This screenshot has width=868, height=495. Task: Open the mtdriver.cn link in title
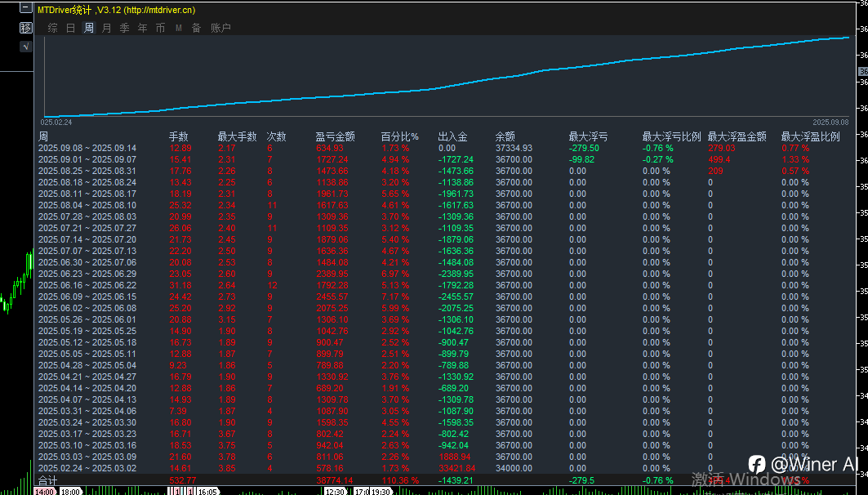point(159,10)
